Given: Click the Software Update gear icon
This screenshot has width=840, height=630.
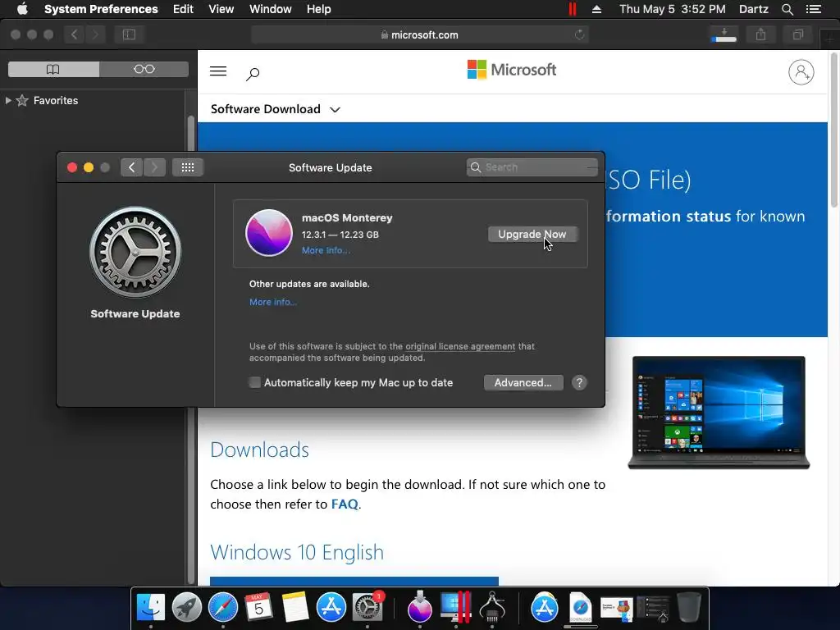Looking at the screenshot, I should 135,252.
